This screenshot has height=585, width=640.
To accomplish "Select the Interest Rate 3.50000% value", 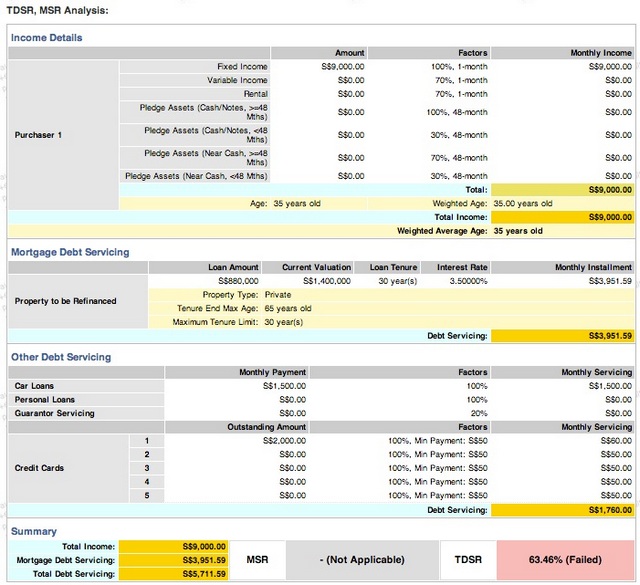I will [x=468, y=281].
